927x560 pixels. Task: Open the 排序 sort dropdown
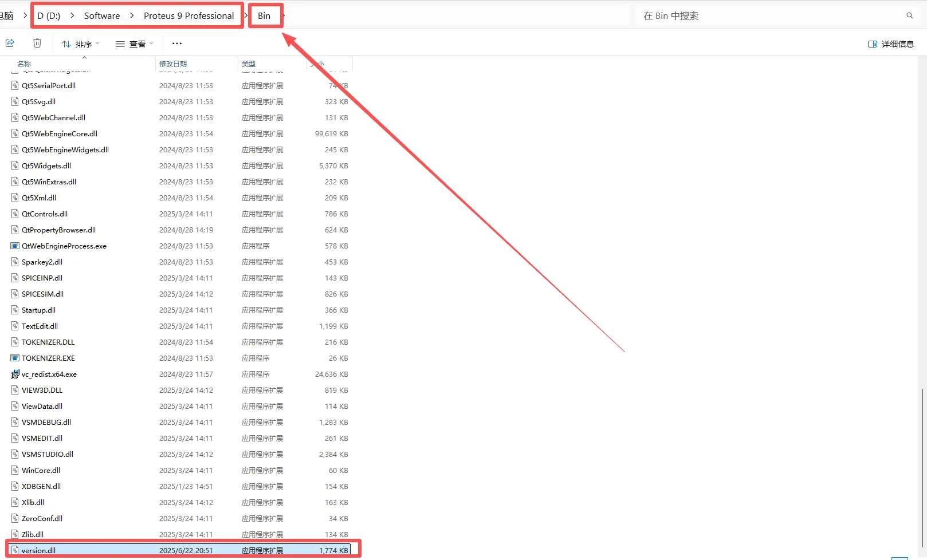(x=81, y=44)
